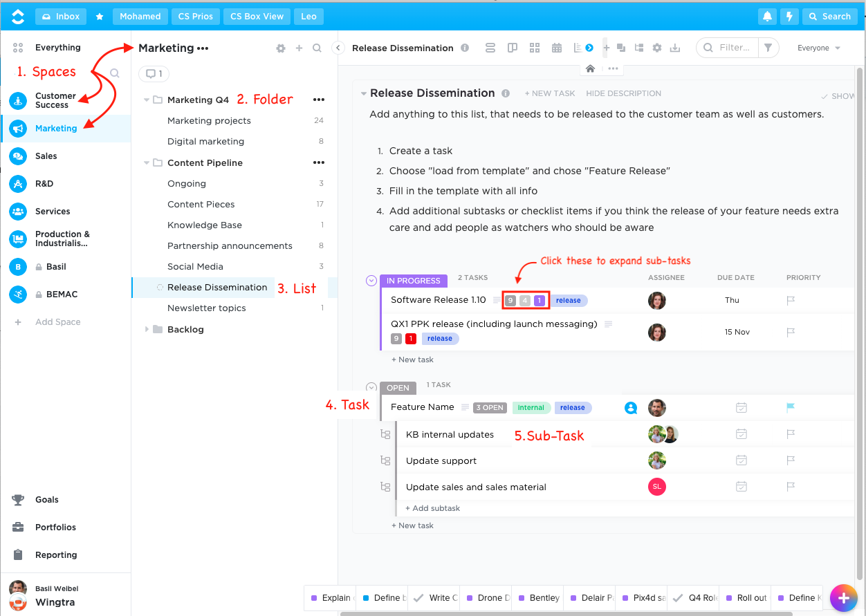The width and height of the screenshot is (866, 616).
Task: Click the filter funnel icon
Action: 768,48
